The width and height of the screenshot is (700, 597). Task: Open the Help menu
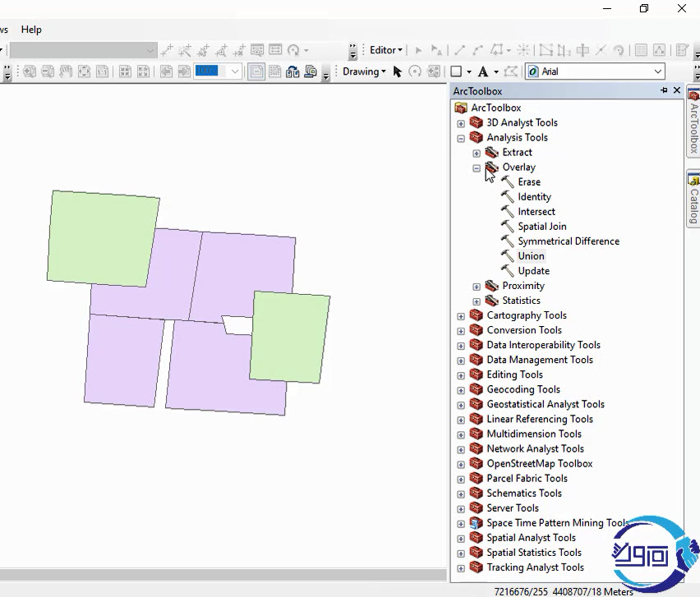[x=31, y=30]
